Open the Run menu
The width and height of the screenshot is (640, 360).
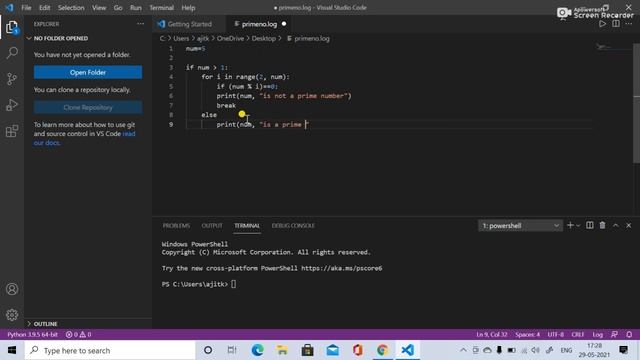[x=136, y=7]
